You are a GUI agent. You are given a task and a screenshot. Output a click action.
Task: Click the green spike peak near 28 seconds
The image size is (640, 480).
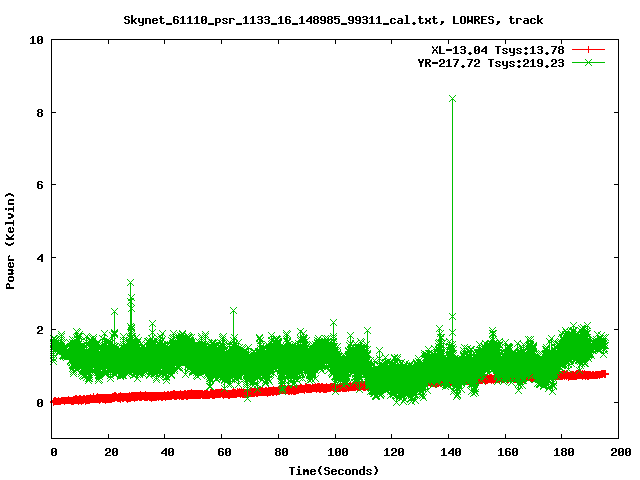130,283
